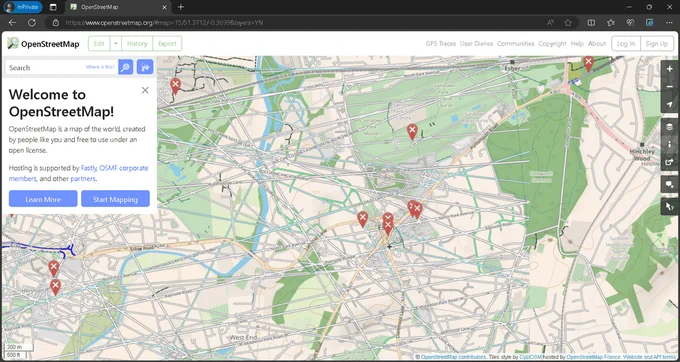Click the Sign Up button

click(x=657, y=43)
